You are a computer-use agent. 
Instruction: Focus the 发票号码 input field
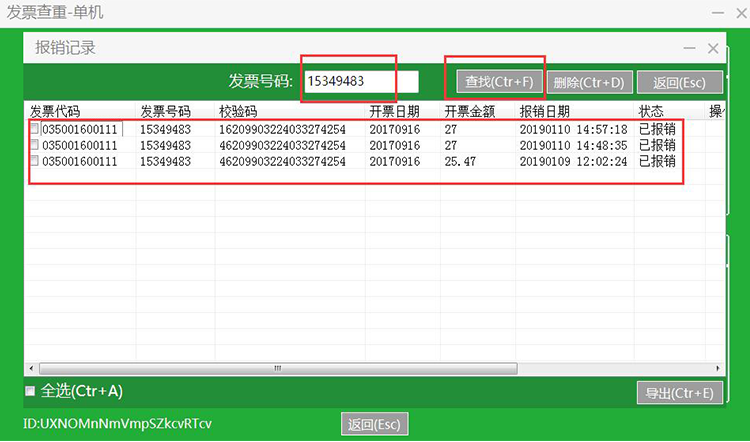(x=360, y=81)
